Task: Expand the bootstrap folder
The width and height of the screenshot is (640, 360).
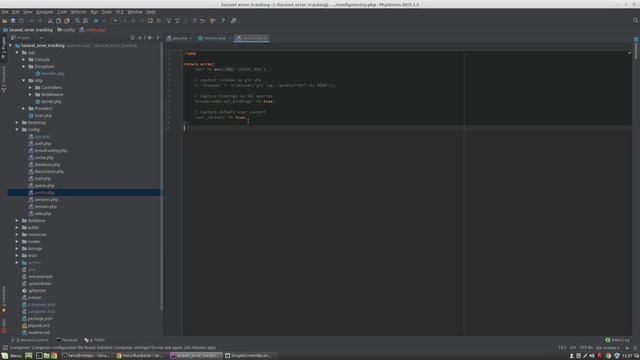Action: point(17,122)
